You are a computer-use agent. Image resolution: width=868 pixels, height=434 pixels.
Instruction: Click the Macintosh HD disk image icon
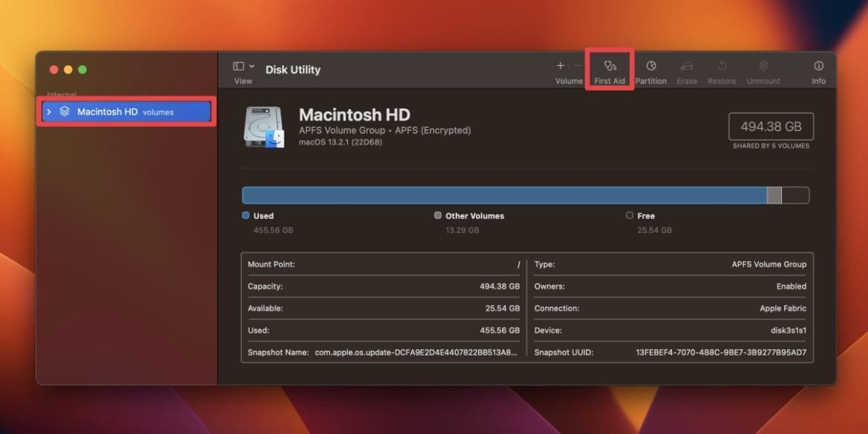[264, 126]
